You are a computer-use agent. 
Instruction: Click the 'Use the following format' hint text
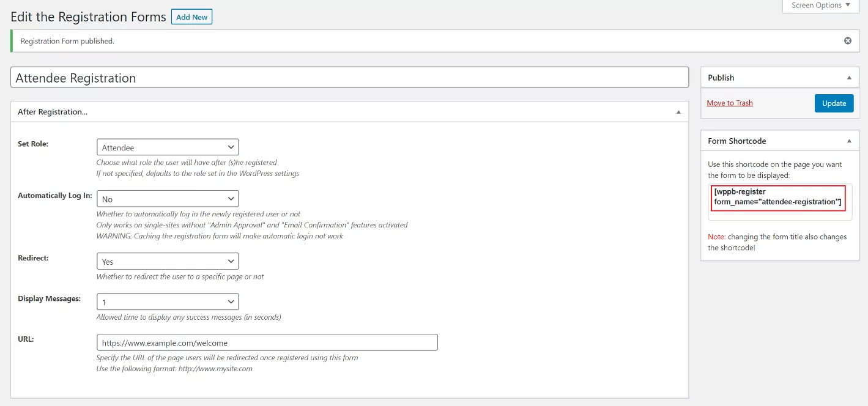click(x=174, y=369)
